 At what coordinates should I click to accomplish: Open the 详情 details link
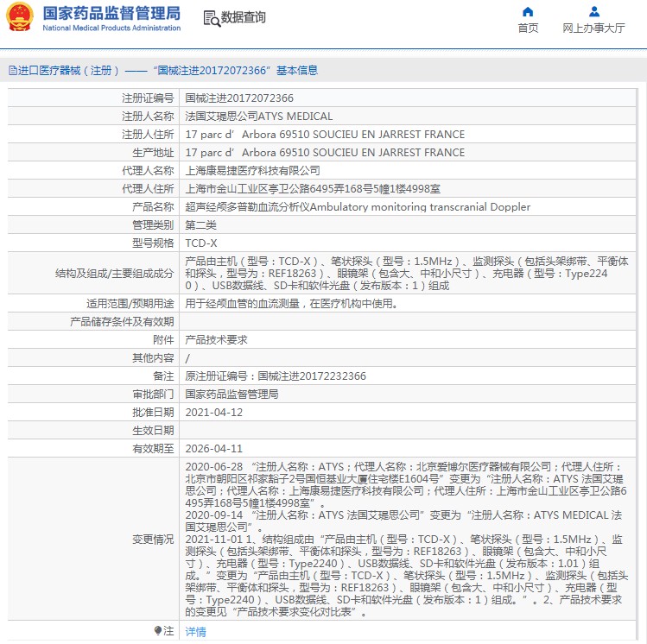[196, 631]
